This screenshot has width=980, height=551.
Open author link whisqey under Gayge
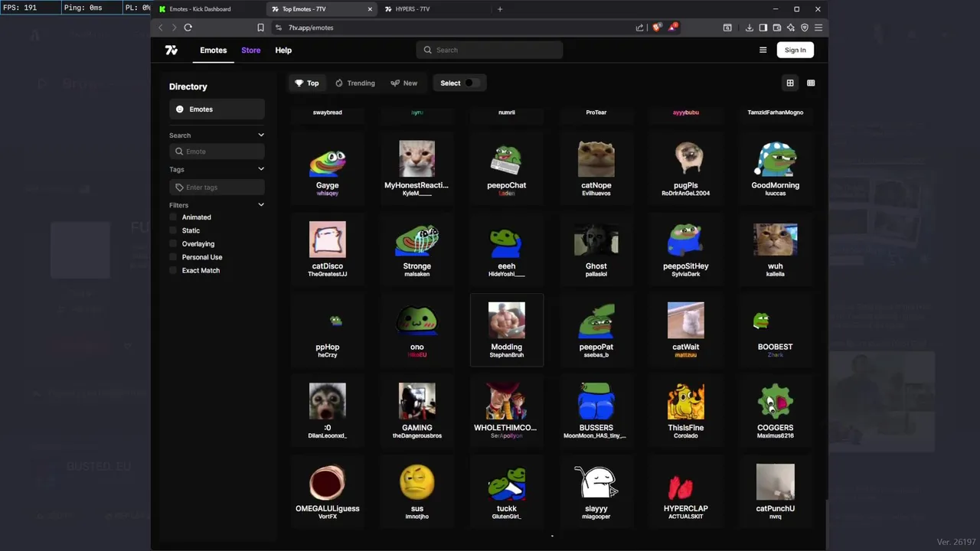[328, 194]
